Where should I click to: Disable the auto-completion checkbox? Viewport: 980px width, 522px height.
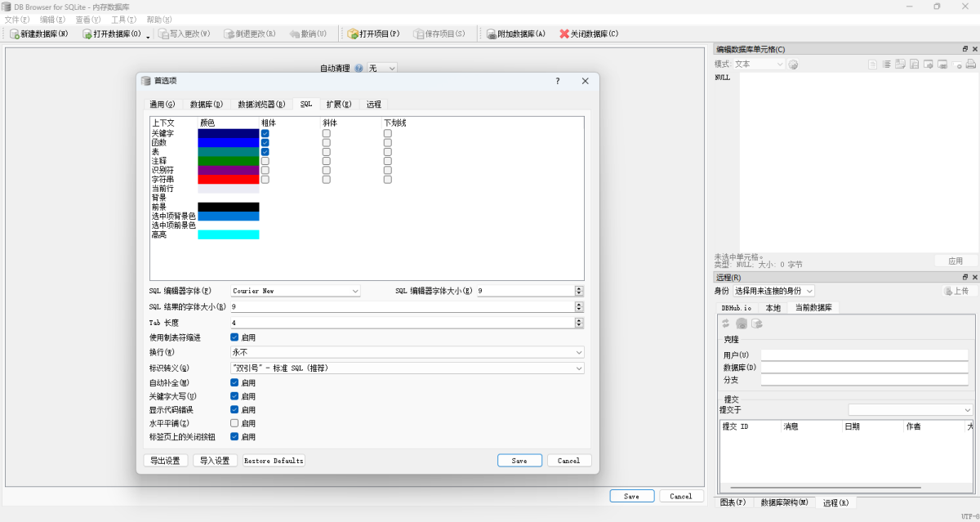pos(234,382)
